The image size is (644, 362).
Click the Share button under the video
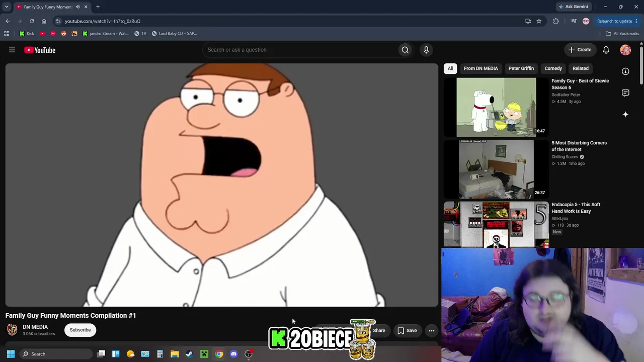click(x=379, y=331)
